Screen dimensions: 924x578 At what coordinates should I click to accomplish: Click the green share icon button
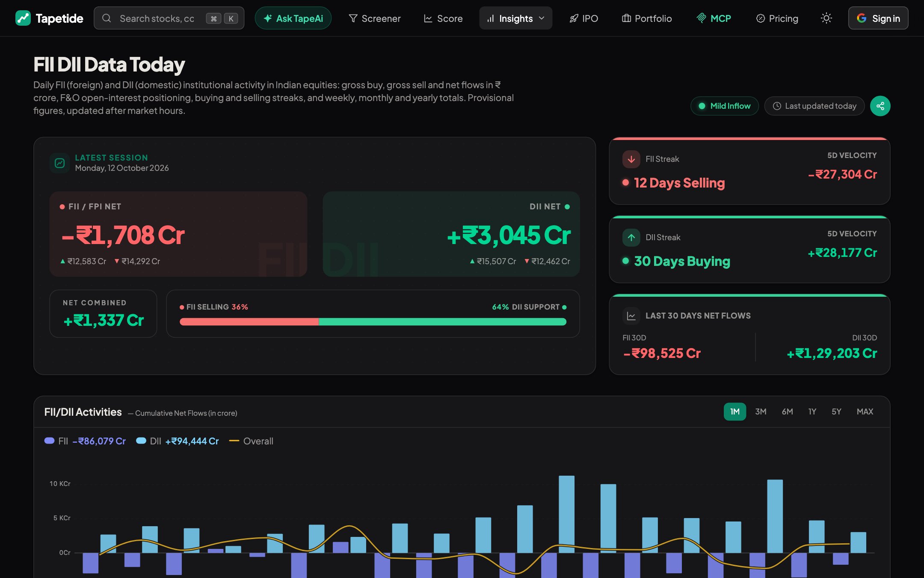880,106
